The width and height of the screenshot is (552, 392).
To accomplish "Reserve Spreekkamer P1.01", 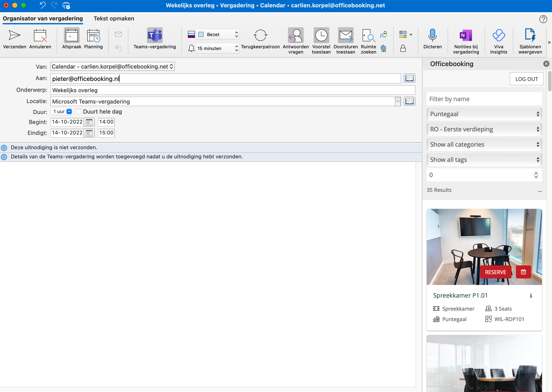I will coord(495,272).
